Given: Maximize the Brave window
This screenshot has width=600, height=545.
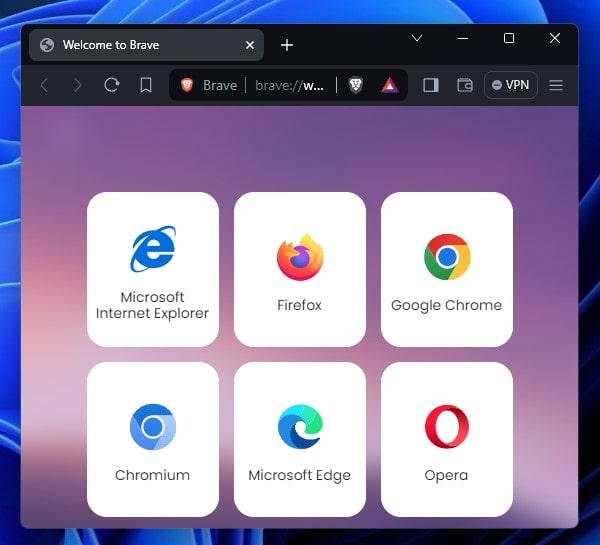Looking at the screenshot, I should tap(509, 38).
